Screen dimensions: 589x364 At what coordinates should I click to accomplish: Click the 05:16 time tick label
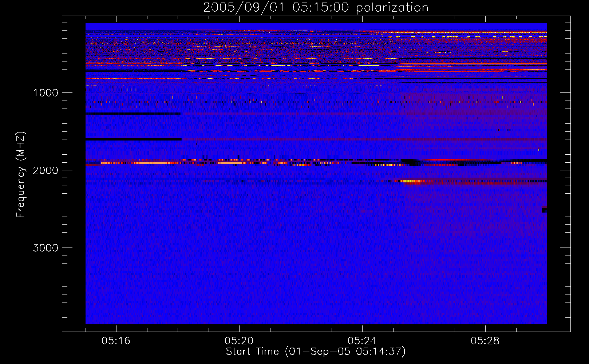point(116,341)
